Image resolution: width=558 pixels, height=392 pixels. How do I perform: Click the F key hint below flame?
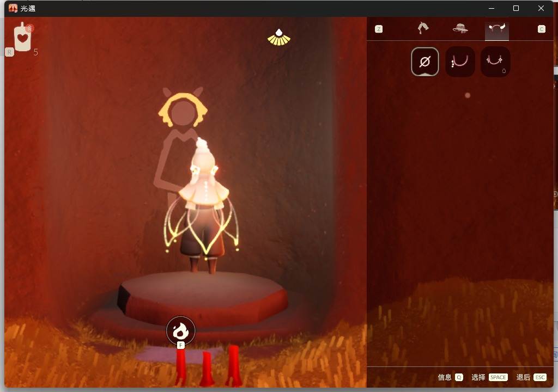[181, 345]
